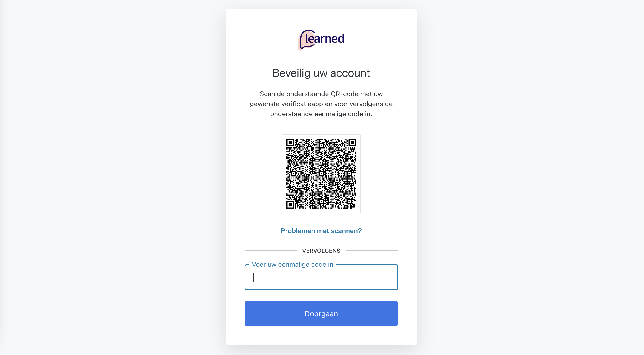Click the divider line right of VERVOLGENS
The image size is (644, 355).
372,250
